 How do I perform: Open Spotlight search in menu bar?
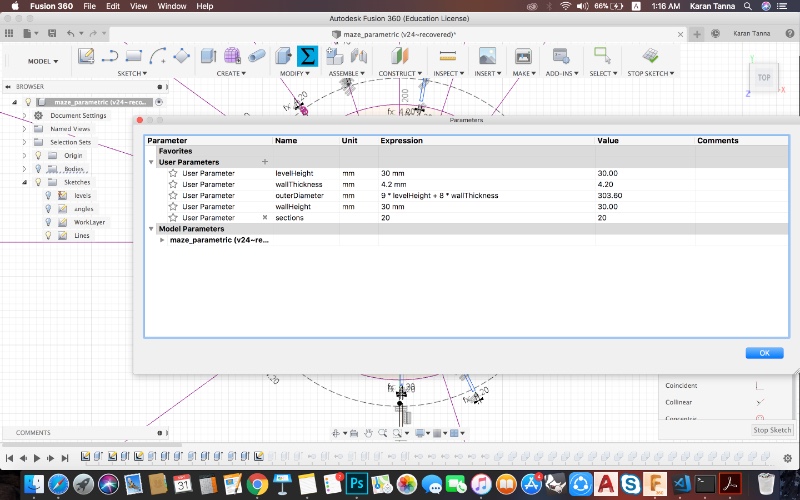point(747,6)
